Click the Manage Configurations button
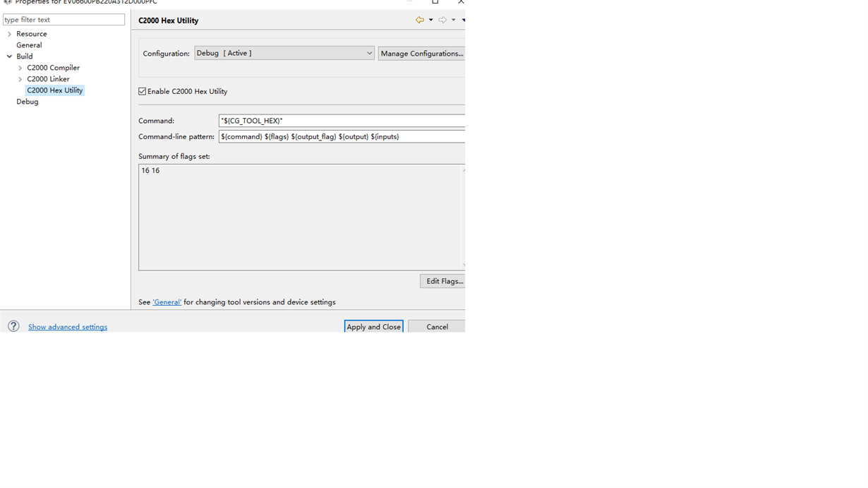Image resolution: width=868 pixels, height=488 pixels. [422, 53]
